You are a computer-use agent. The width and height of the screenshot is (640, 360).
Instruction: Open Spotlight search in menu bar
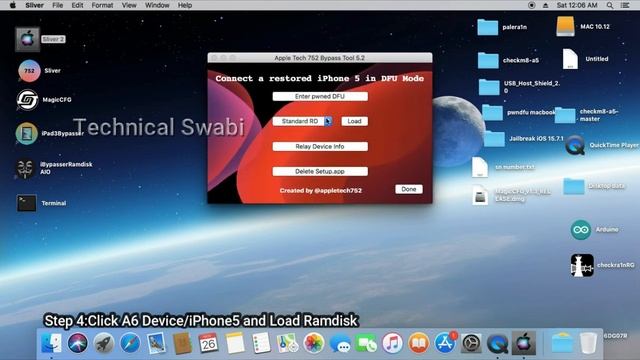[609, 5]
